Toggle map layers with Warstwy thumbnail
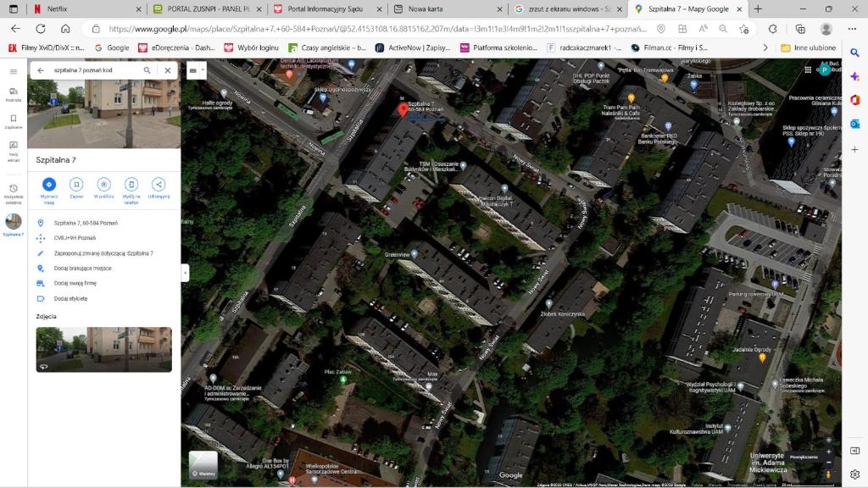868x488 pixels. point(203,465)
